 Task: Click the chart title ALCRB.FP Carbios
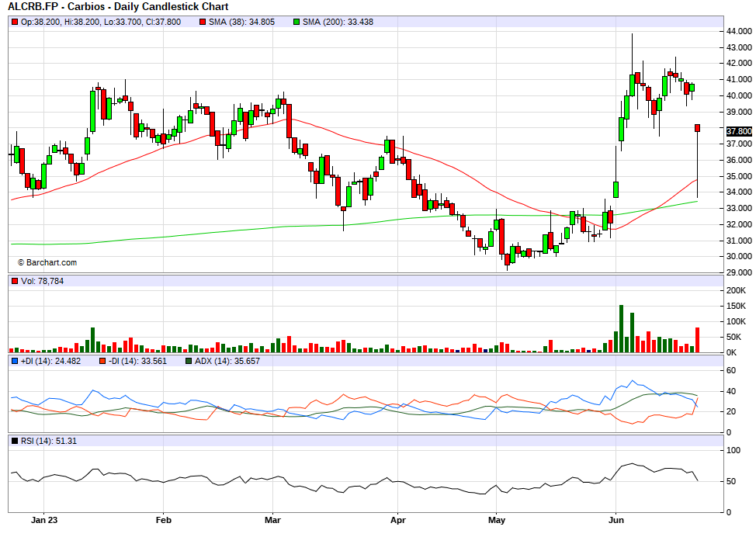(118, 7)
